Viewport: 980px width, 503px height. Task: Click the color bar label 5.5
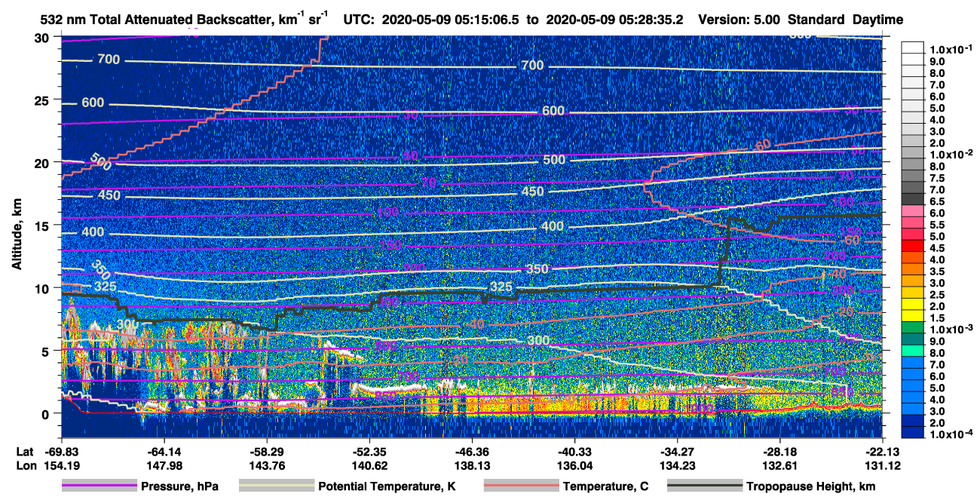click(x=938, y=225)
